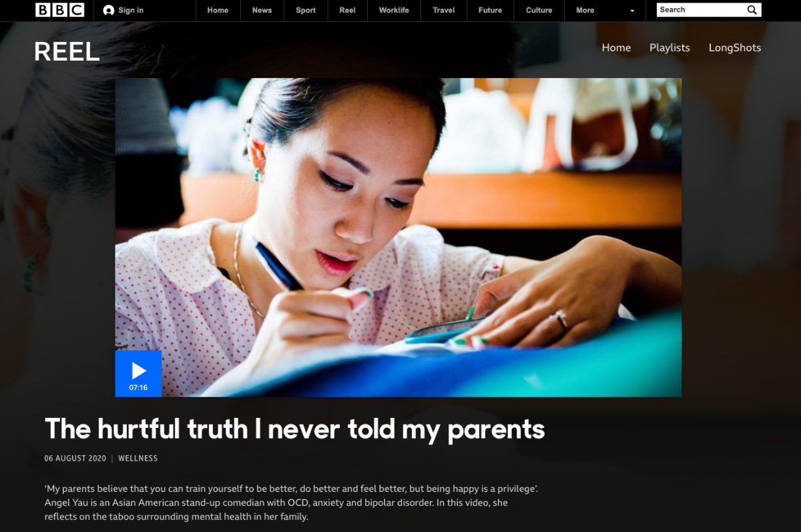Open the Culture section
The width and height of the screenshot is (801, 532).
(539, 10)
